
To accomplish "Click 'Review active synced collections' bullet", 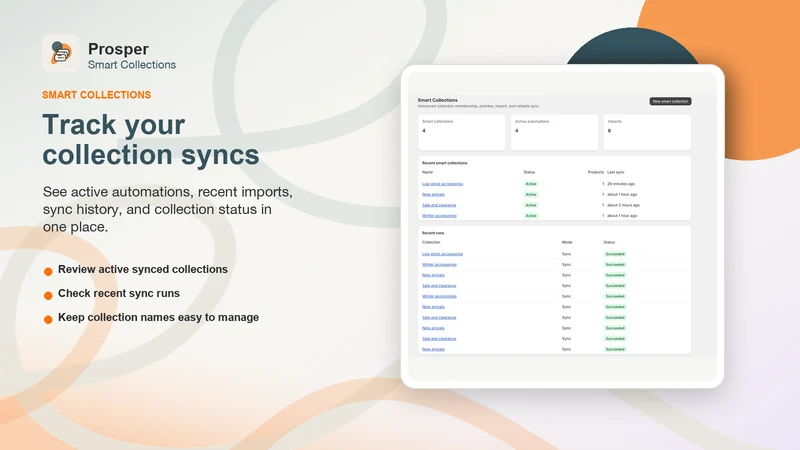I will tap(143, 269).
